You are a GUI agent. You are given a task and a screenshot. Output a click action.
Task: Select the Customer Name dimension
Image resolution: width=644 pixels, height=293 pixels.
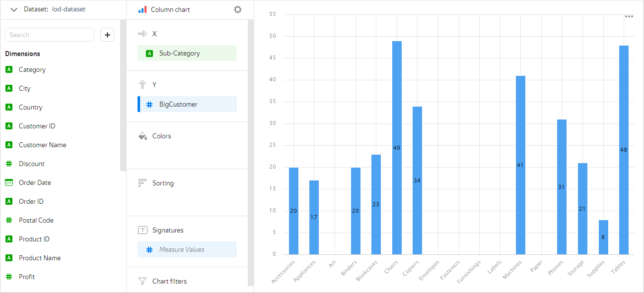coord(42,145)
